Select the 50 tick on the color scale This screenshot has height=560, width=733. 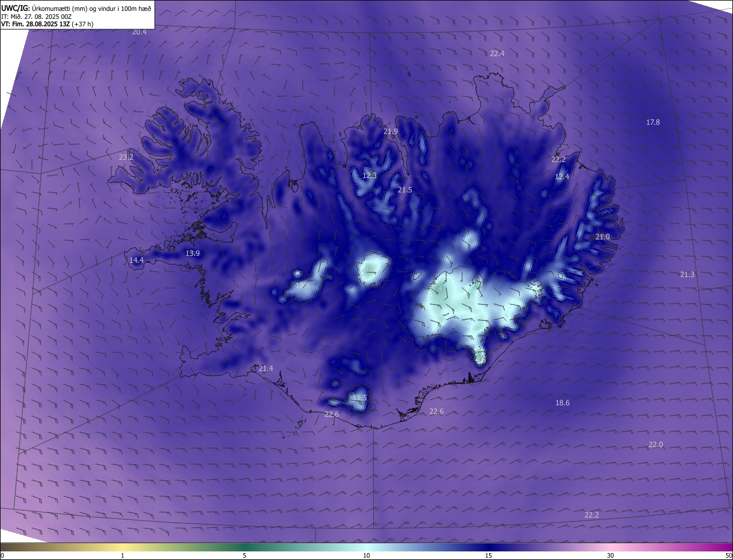pyautogui.click(x=728, y=555)
